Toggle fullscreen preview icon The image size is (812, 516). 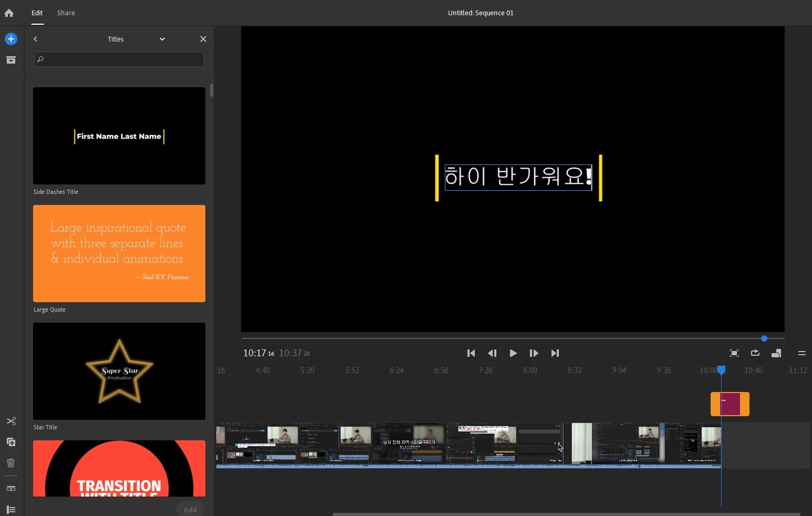(x=734, y=353)
